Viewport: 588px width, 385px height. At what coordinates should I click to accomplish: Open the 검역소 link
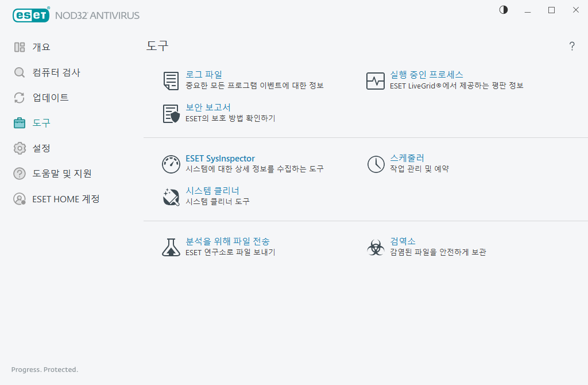click(403, 241)
